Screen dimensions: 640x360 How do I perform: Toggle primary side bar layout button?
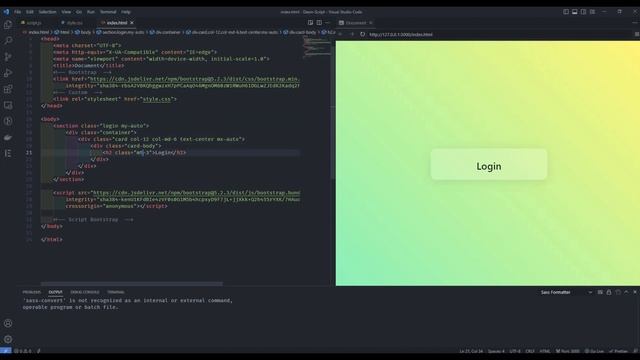(566, 12)
